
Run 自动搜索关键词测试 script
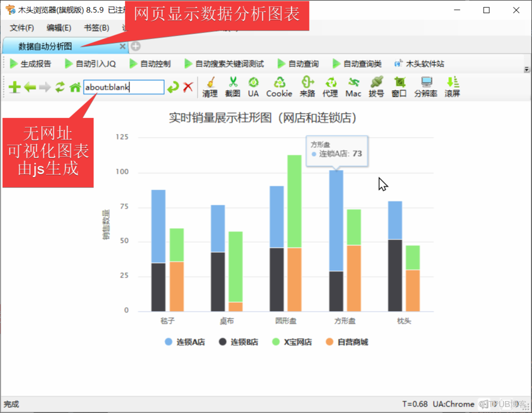point(224,63)
